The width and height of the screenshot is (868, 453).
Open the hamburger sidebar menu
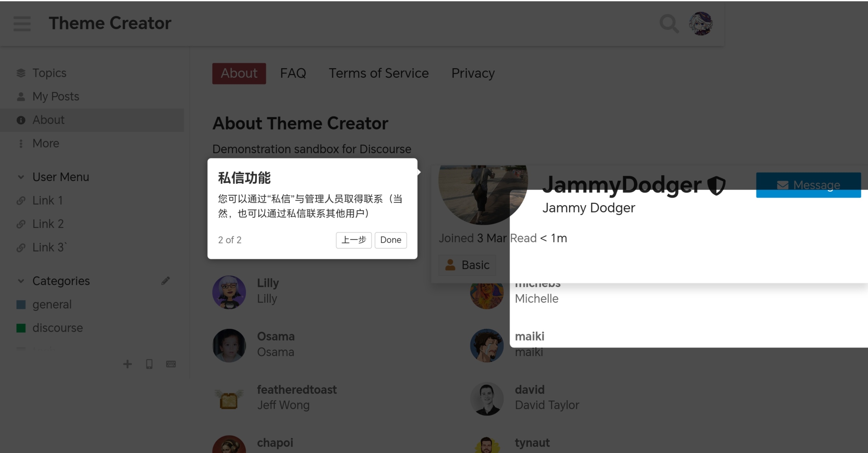coord(22,23)
